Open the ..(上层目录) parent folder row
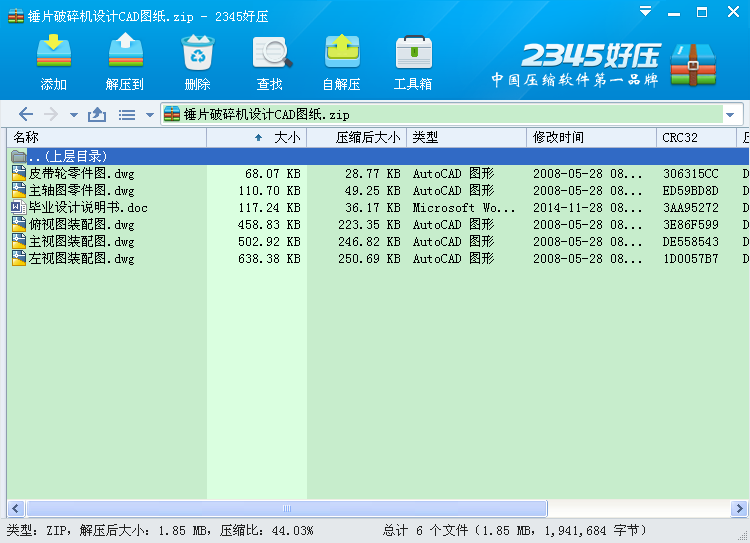 click(x=67, y=156)
